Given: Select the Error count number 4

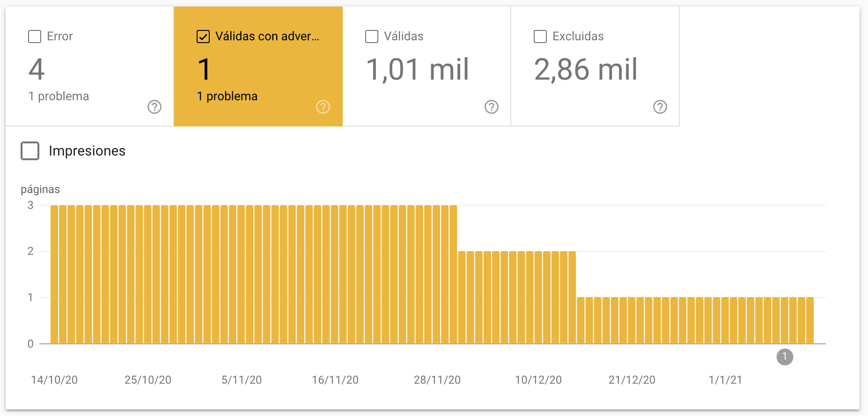Looking at the screenshot, I should pyautogui.click(x=37, y=69).
